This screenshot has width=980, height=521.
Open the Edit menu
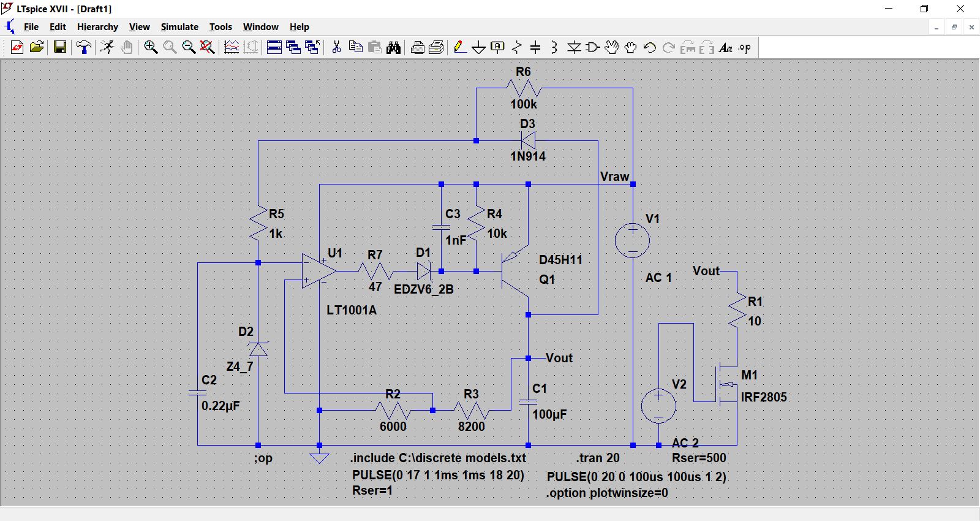tap(58, 27)
